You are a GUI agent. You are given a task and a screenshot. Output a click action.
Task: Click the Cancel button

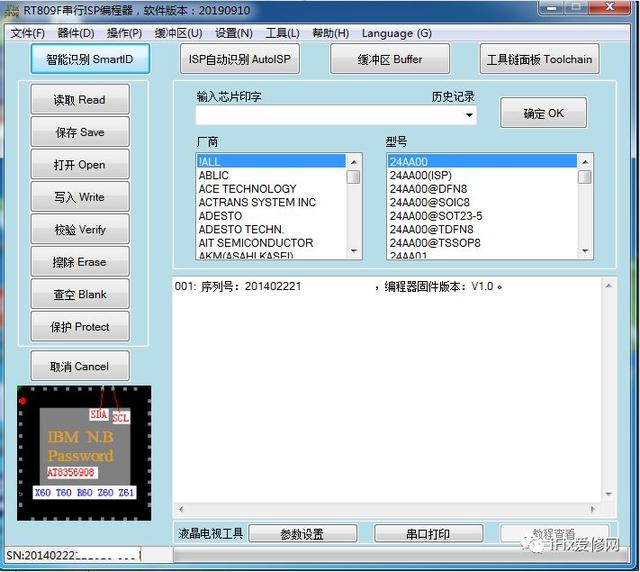click(80, 366)
